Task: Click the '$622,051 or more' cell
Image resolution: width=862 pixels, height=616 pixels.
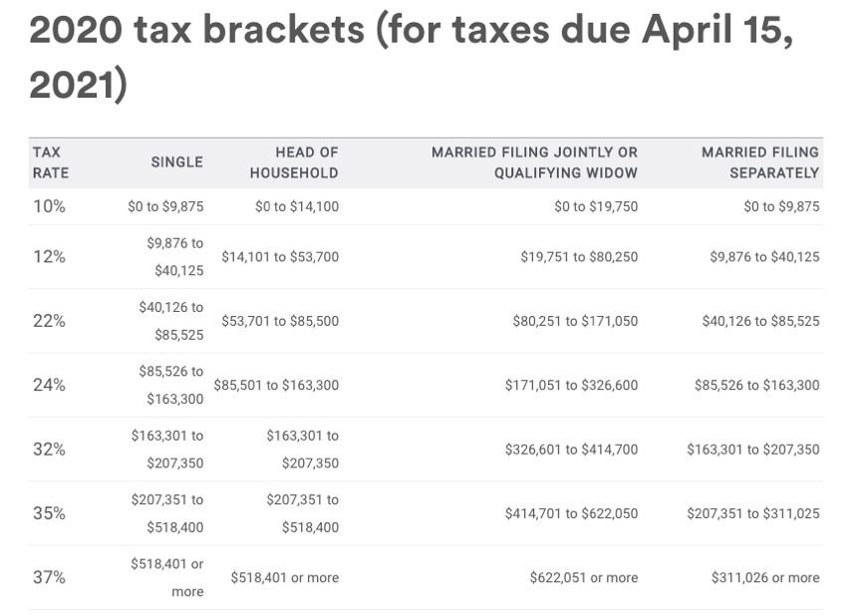Action: coord(583,577)
